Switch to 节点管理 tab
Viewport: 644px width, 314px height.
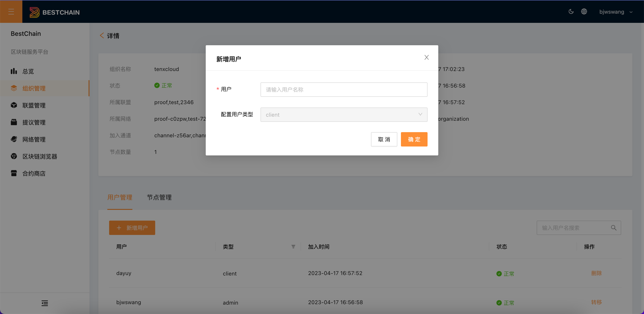pos(159,197)
